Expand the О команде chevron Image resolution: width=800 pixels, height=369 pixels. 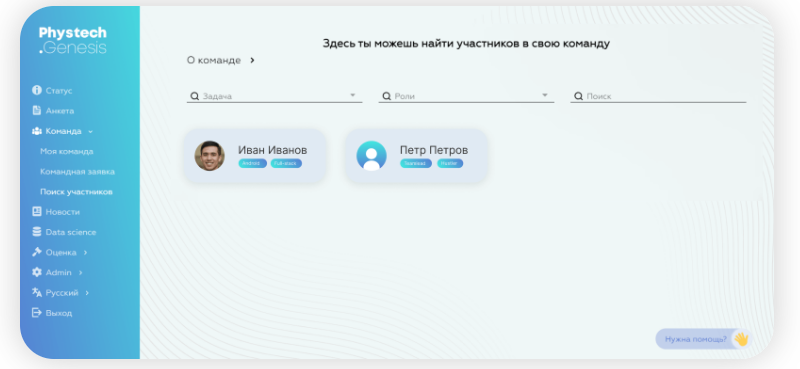click(x=252, y=60)
